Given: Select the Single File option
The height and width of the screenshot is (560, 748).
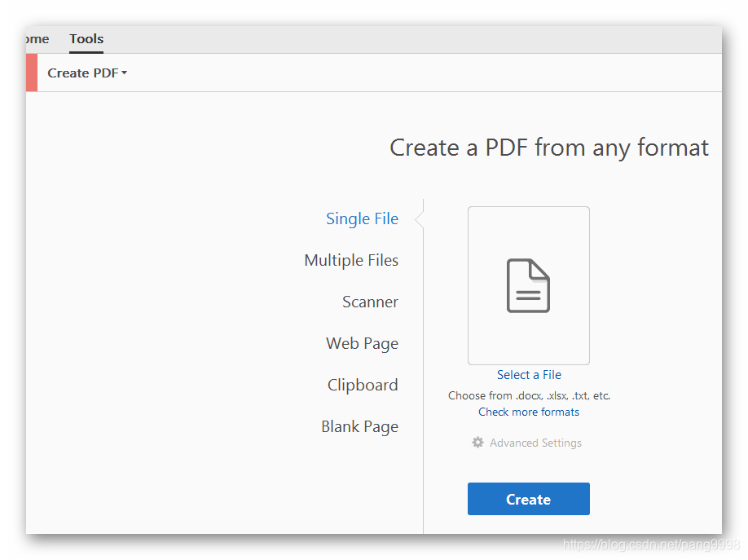Looking at the screenshot, I should [362, 218].
